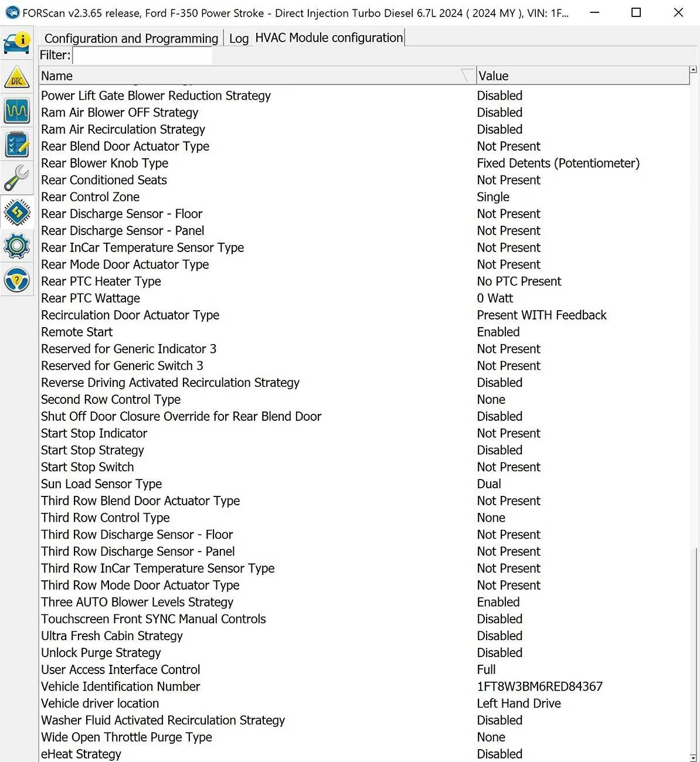Click into the Filter text field

[x=142, y=56]
